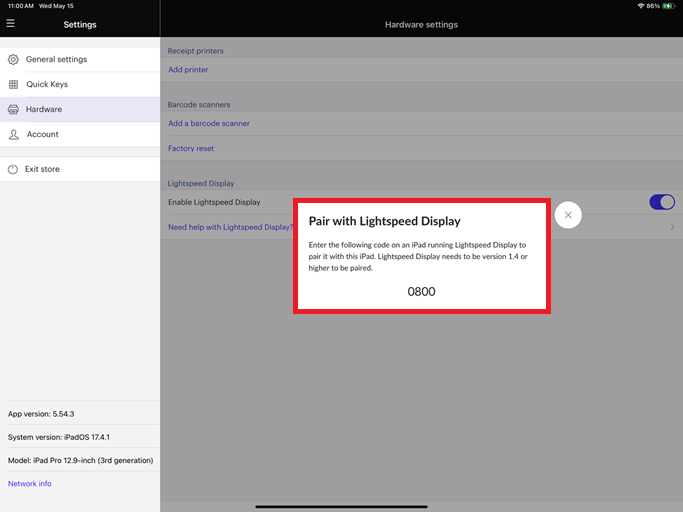Open the hamburger menu icon
683x512 pixels.
click(10, 23)
